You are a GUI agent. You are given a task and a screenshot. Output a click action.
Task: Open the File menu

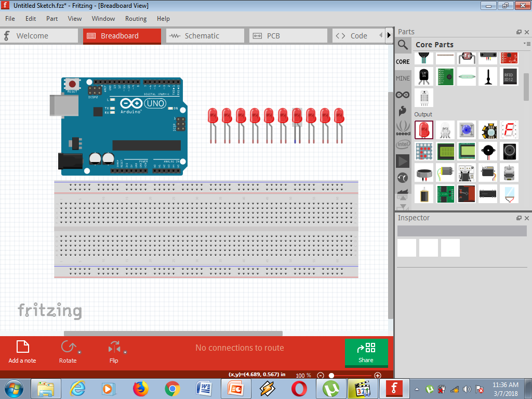point(10,19)
